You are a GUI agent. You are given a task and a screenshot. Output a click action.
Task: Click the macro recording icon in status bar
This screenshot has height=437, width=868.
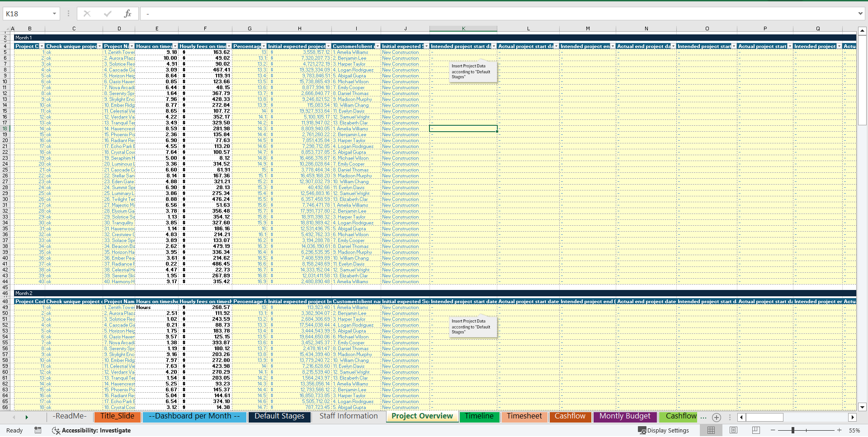[38, 430]
